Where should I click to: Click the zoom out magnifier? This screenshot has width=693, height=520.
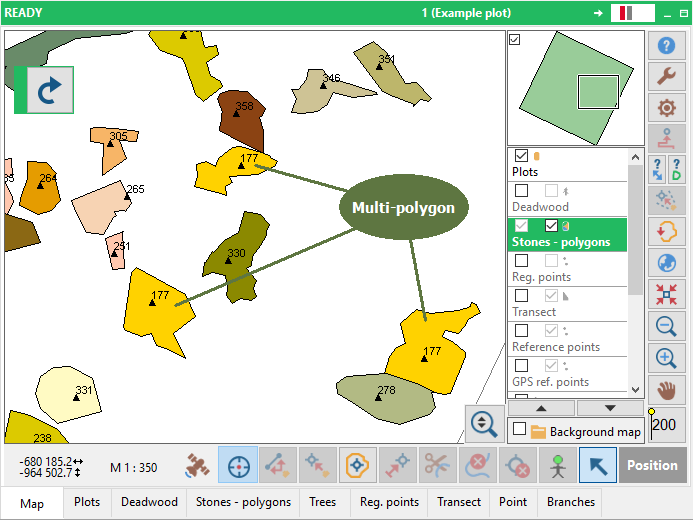(666, 326)
